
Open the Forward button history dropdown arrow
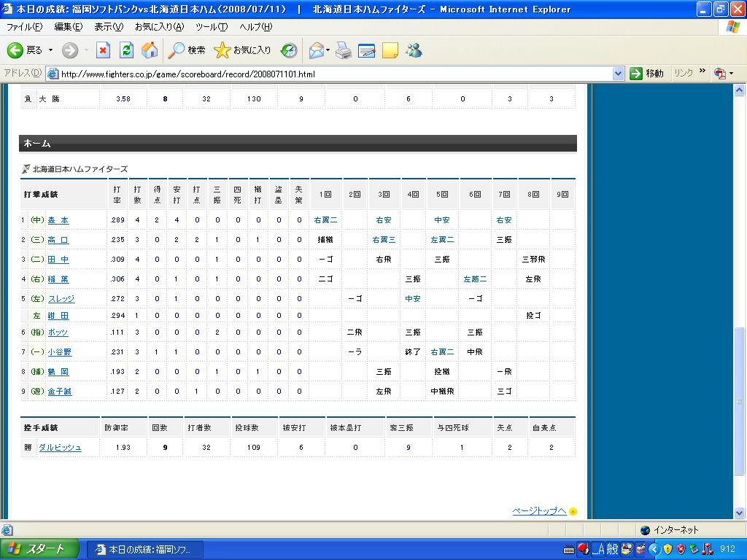86,50
